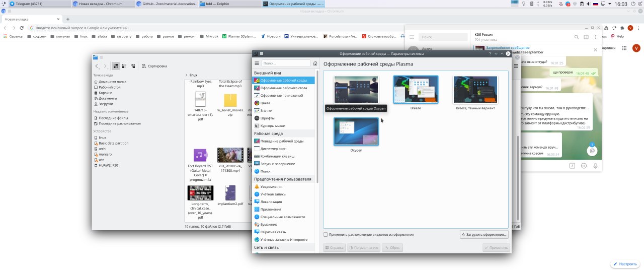This screenshot has height=272, width=644.
Task: Toggle Применить расположение виджетов из оформления checkbox
Action: 326,235
